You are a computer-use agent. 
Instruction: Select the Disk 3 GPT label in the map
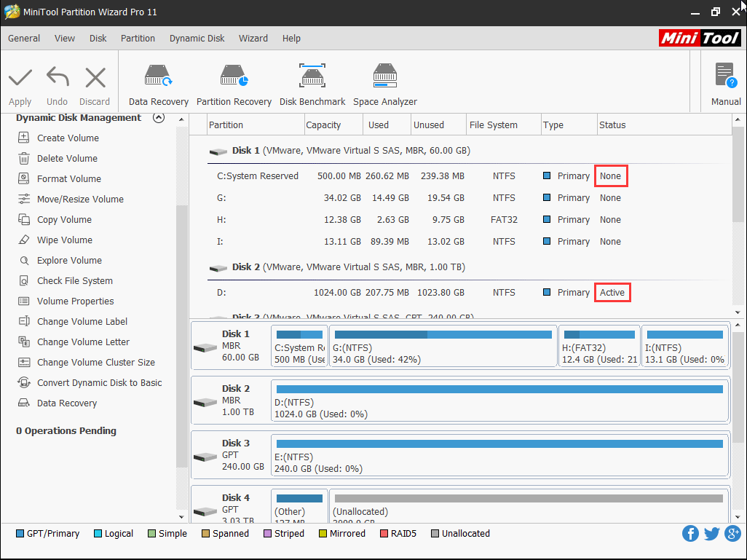(230, 455)
